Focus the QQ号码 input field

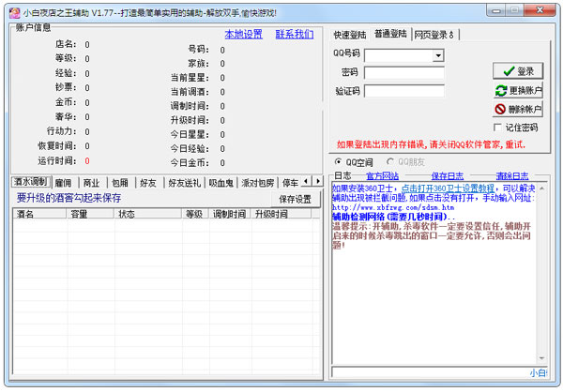pos(400,55)
